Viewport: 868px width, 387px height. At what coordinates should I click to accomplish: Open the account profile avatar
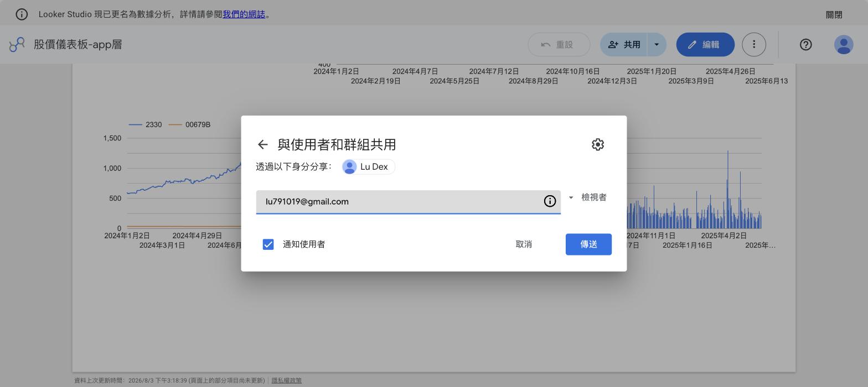844,45
